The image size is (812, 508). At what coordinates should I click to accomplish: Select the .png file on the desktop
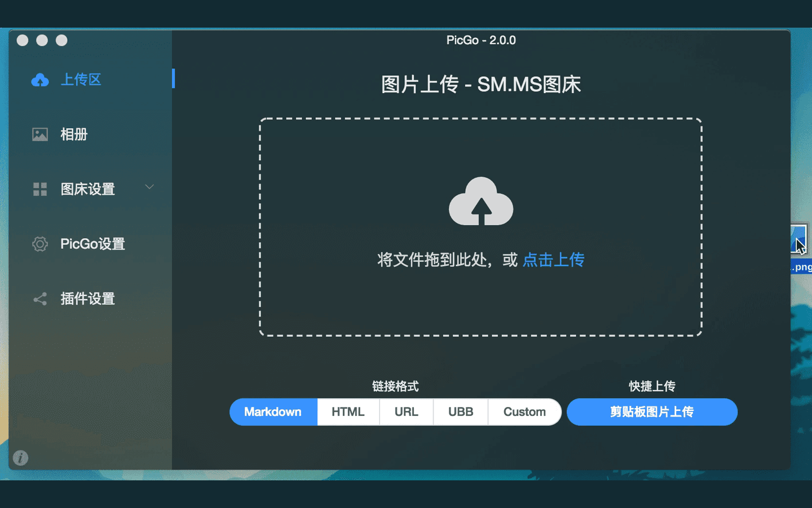pos(801,247)
